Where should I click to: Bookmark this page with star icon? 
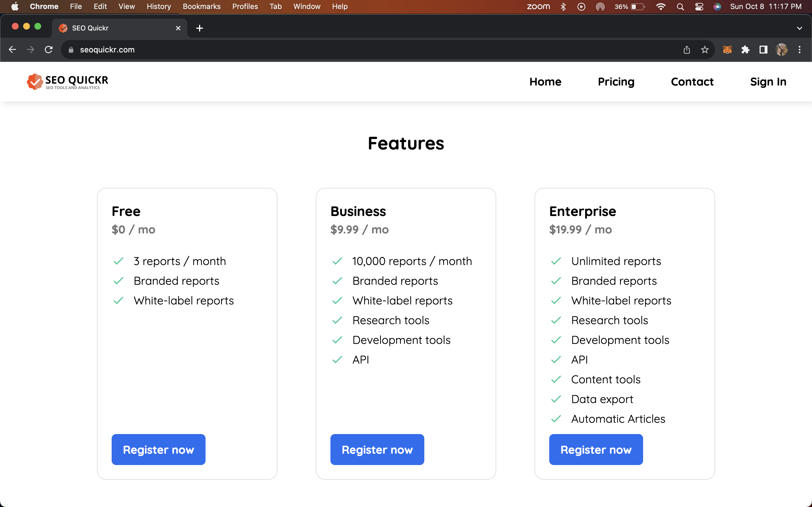pyautogui.click(x=705, y=50)
